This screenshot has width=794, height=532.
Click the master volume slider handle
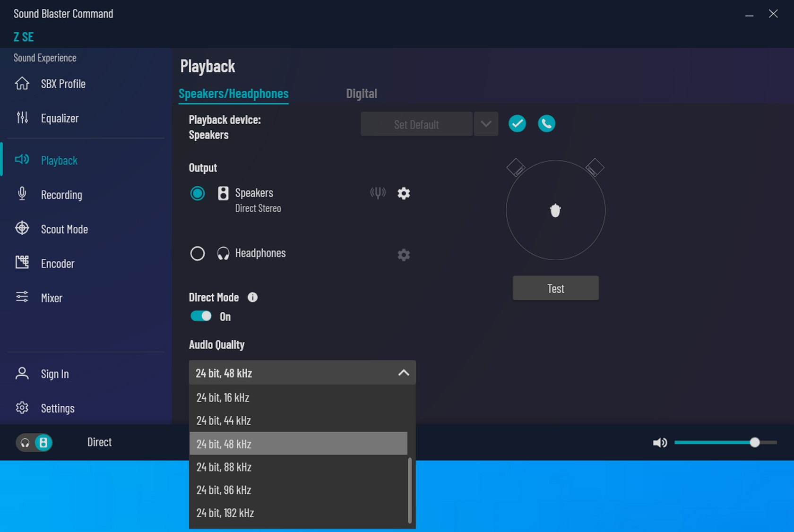(755, 442)
